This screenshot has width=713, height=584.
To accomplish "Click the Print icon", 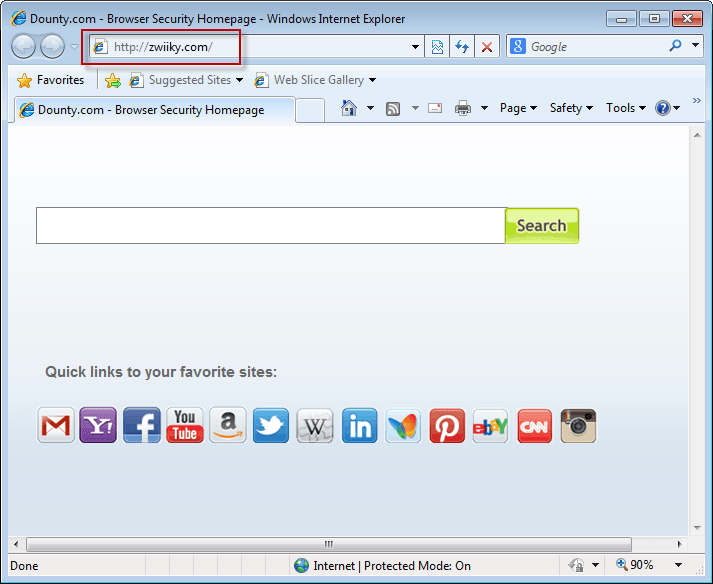I will (463, 108).
